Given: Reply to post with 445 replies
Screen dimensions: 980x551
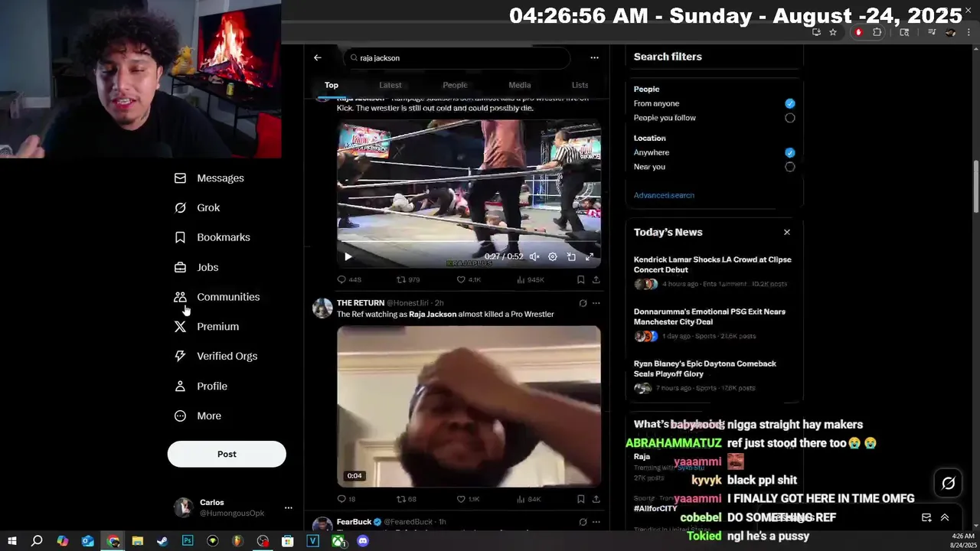Looking at the screenshot, I should (x=349, y=280).
